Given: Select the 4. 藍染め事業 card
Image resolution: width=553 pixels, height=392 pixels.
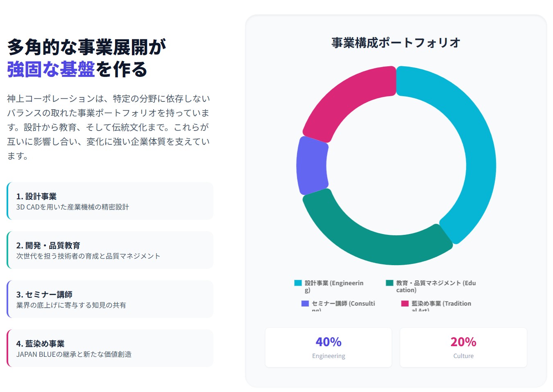Looking at the screenshot, I should [110, 348].
